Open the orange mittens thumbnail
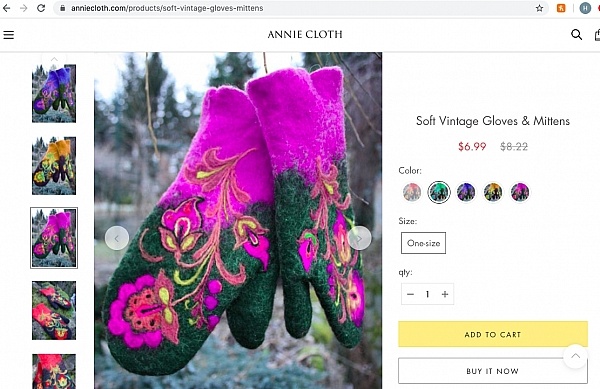The height and width of the screenshot is (389, 600). pos(54,166)
